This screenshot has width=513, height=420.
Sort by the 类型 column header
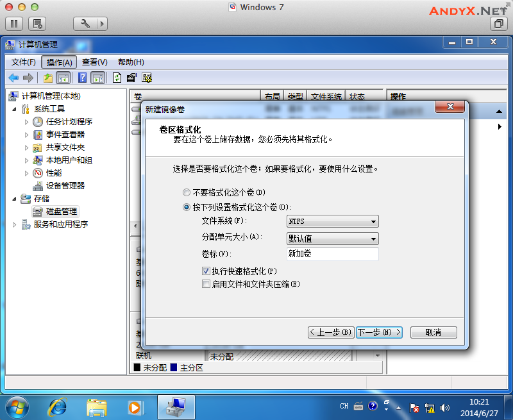pos(296,96)
